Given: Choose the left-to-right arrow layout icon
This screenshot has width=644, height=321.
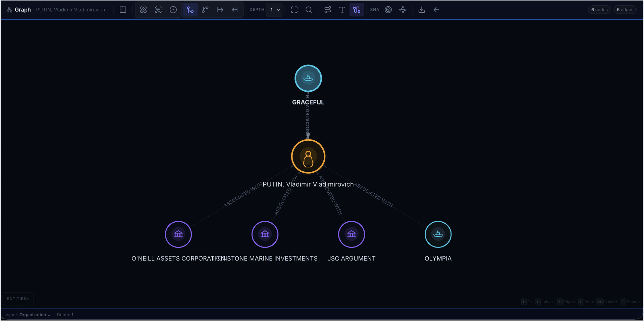Looking at the screenshot, I should [220, 10].
